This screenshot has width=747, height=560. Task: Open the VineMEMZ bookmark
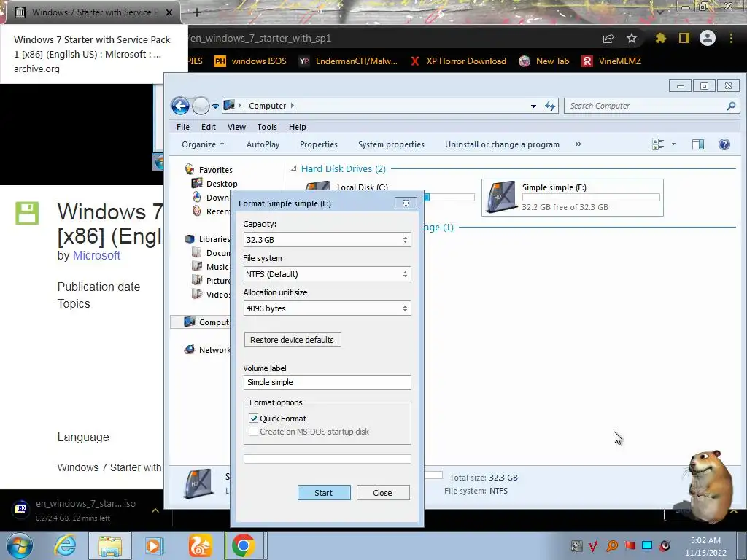click(x=612, y=61)
